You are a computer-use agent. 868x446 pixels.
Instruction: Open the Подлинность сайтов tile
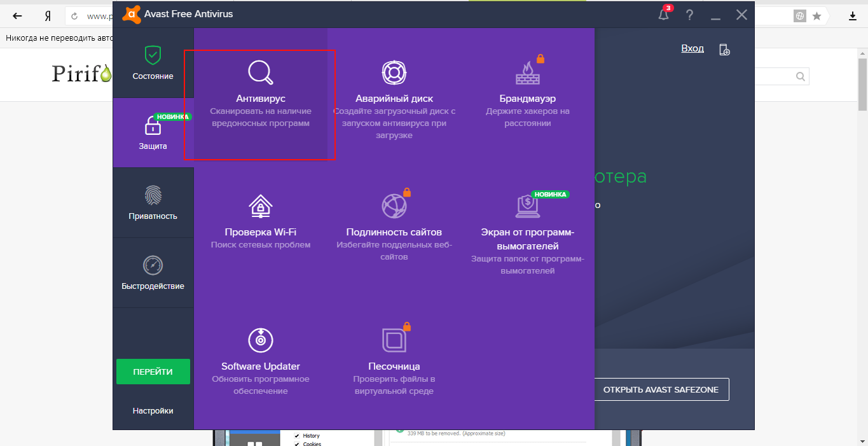[394, 227]
